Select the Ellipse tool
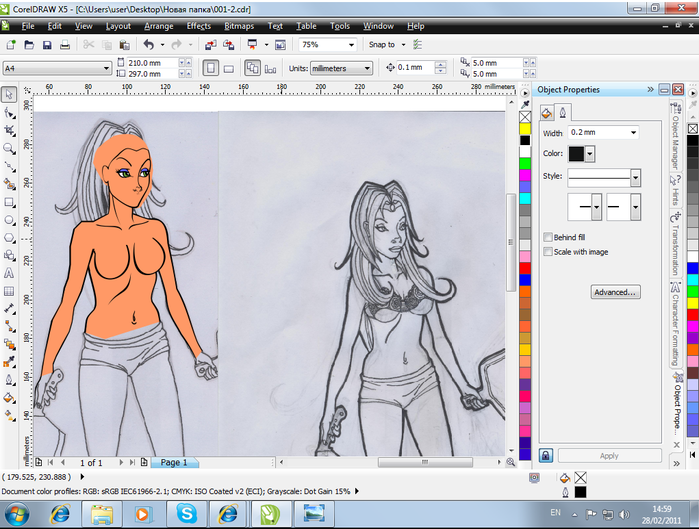This screenshot has height=529, width=699. pyautogui.click(x=9, y=220)
